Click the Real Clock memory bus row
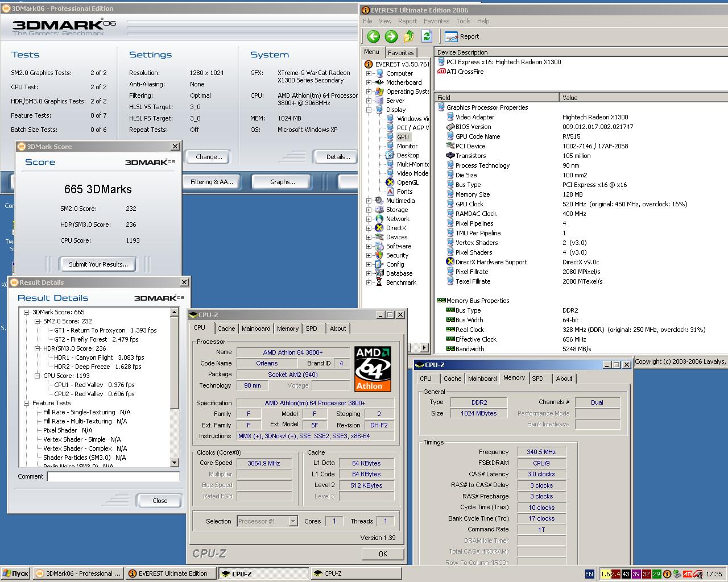Screen dimensions: 728x582 coord(580,330)
